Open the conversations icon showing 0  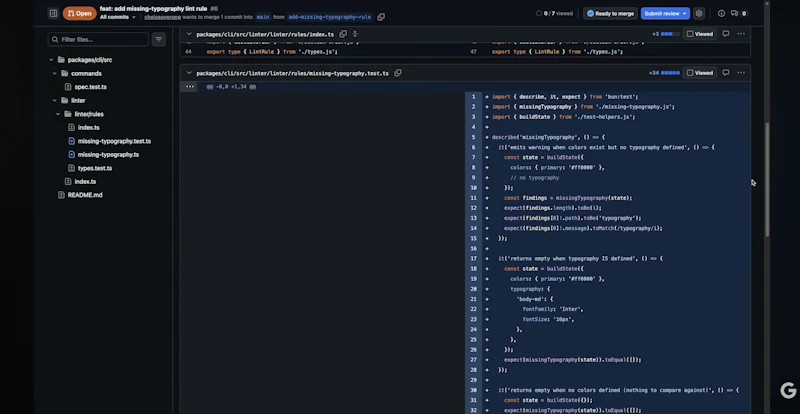click(738, 13)
